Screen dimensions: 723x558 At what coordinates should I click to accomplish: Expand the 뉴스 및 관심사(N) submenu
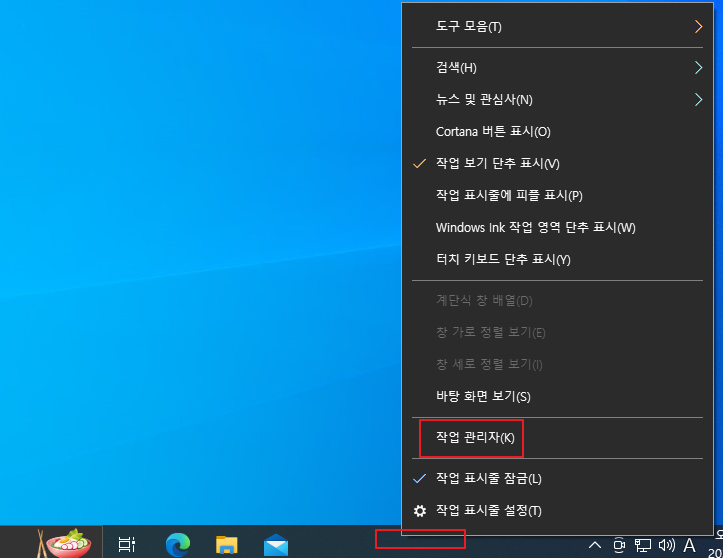tap(557, 100)
